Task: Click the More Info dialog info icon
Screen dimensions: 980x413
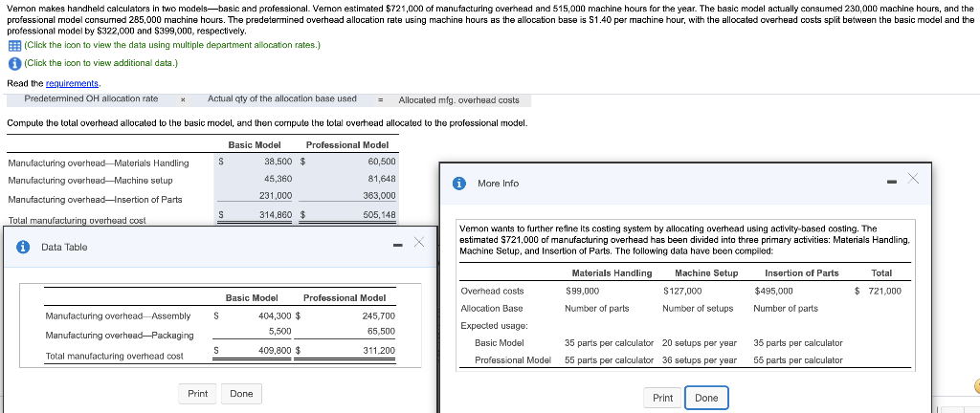Action: 459,184
